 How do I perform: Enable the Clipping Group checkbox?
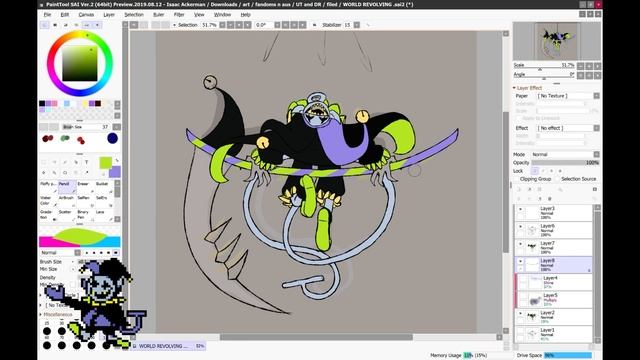point(517,179)
